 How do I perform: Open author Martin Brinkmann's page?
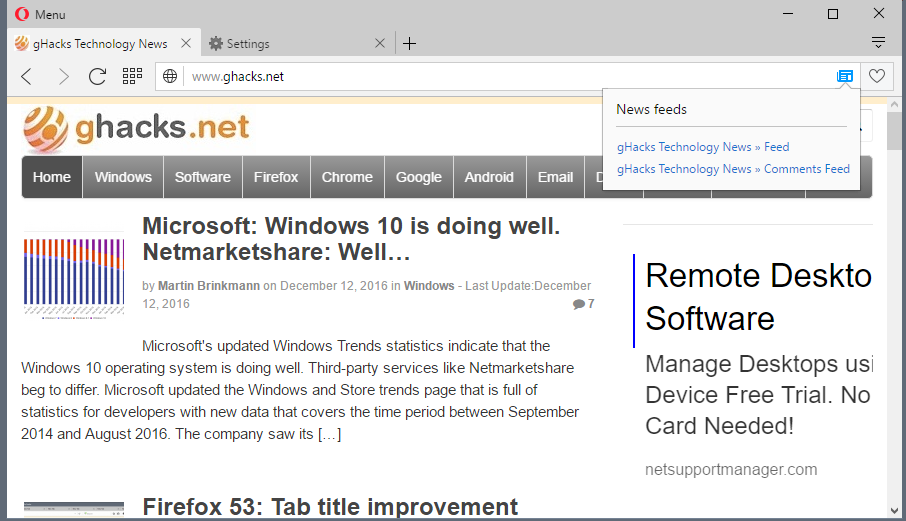tap(209, 286)
